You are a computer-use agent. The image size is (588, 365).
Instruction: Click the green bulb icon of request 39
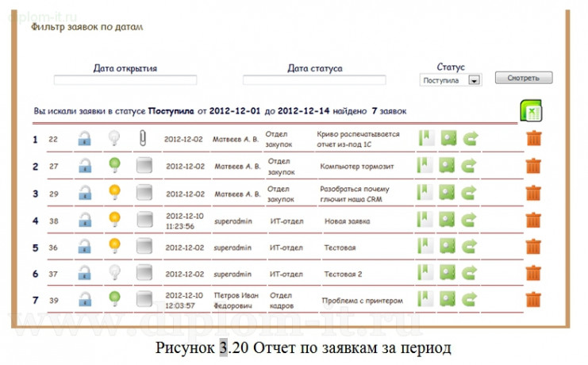pos(114,299)
